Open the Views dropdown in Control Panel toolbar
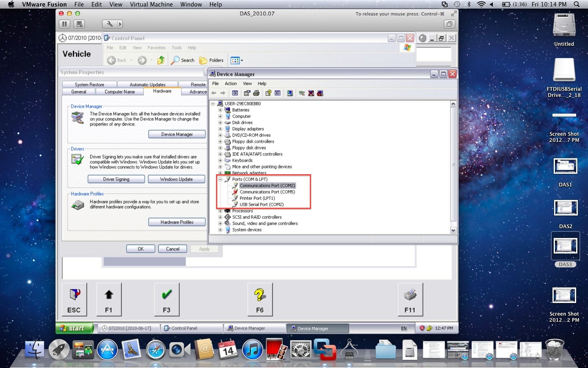 coord(236,60)
